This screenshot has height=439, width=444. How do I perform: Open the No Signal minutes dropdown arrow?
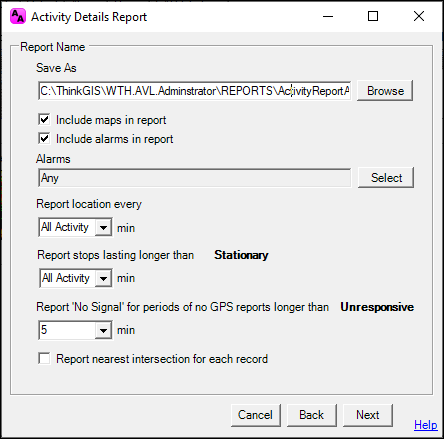pos(103,330)
